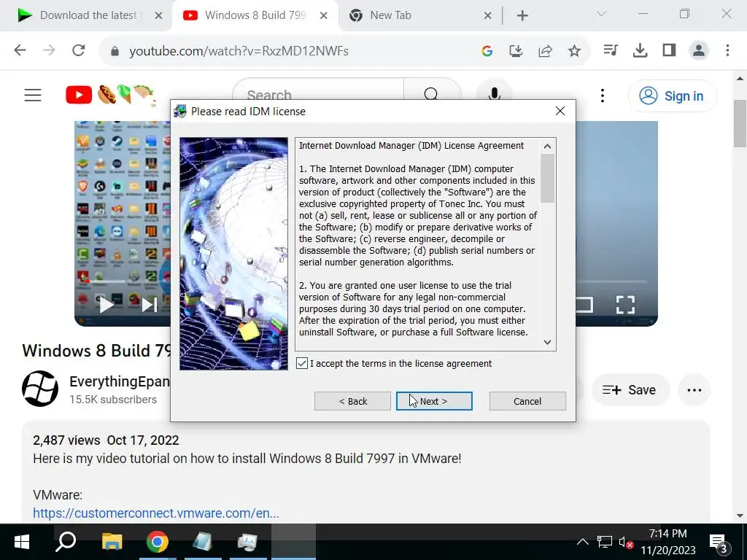Open YouTube hamburger guide menu
The width and height of the screenshot is (747, 560).
[33, 96]
